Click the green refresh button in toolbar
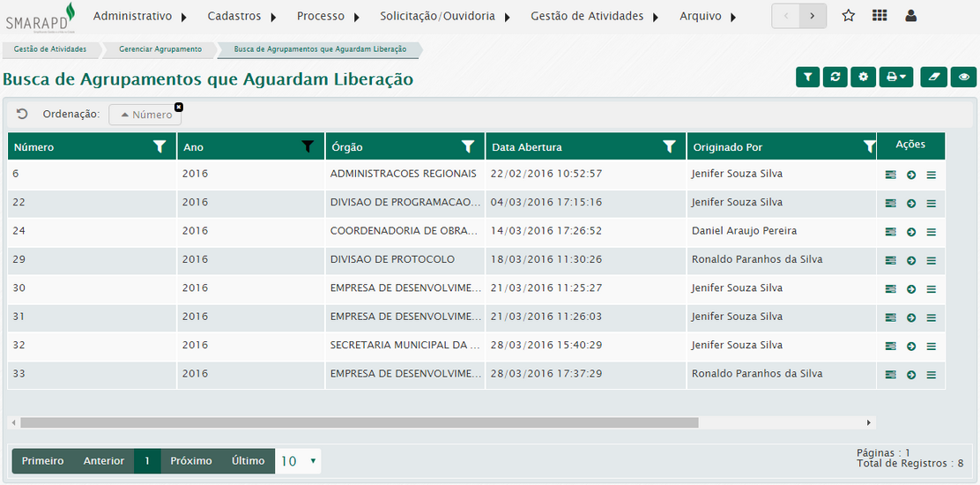 (835, 78)
